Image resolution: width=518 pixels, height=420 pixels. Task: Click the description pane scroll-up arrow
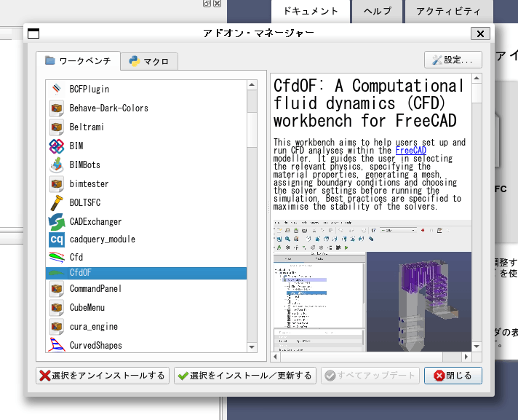[x=477, y=79]
